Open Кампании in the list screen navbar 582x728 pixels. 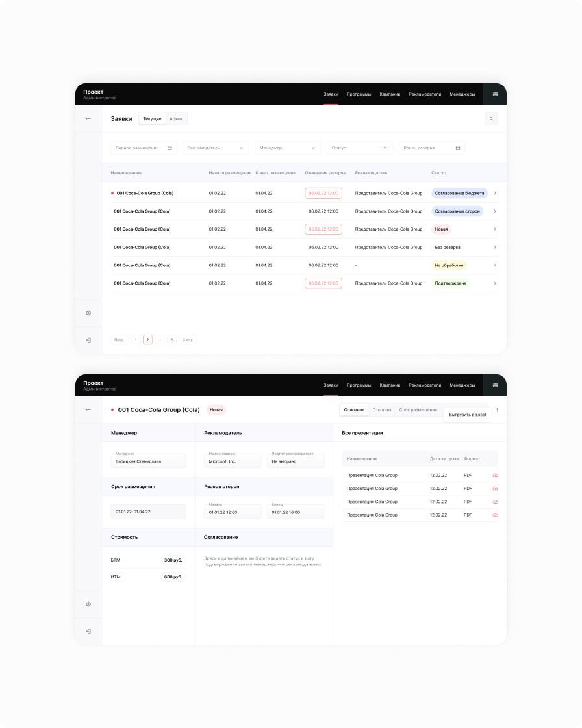[x=390, y=94]
